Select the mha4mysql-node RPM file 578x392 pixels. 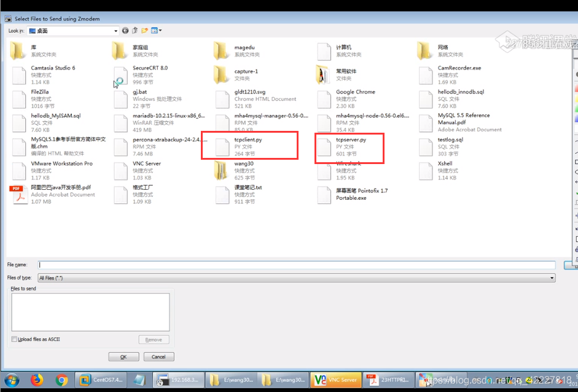pyautogui.click(x=363, y=122)
